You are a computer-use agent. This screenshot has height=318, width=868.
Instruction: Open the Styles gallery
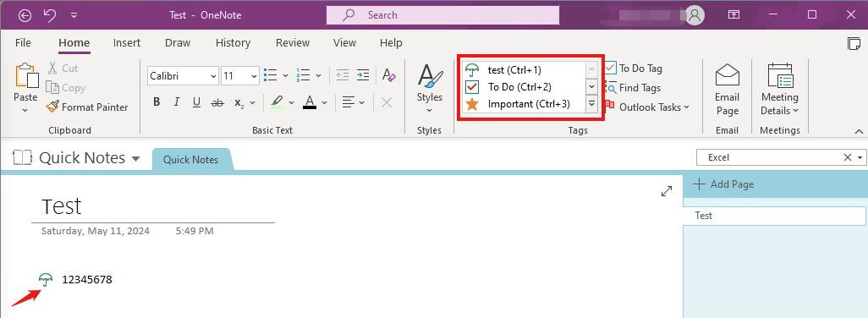click(x=430, y=89)
